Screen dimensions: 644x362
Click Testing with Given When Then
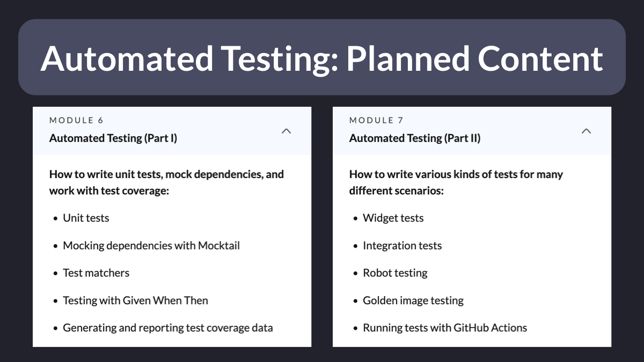point(135,300)
